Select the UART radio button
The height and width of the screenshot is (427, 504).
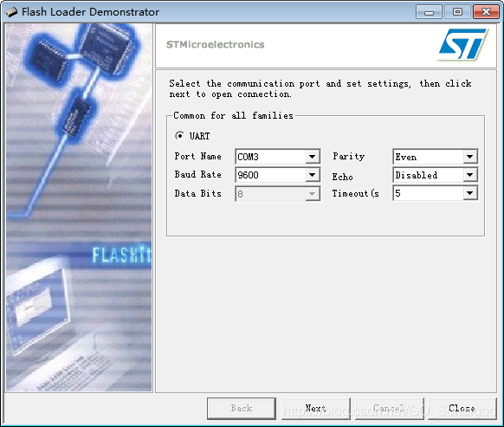click(x=179, y=136)
